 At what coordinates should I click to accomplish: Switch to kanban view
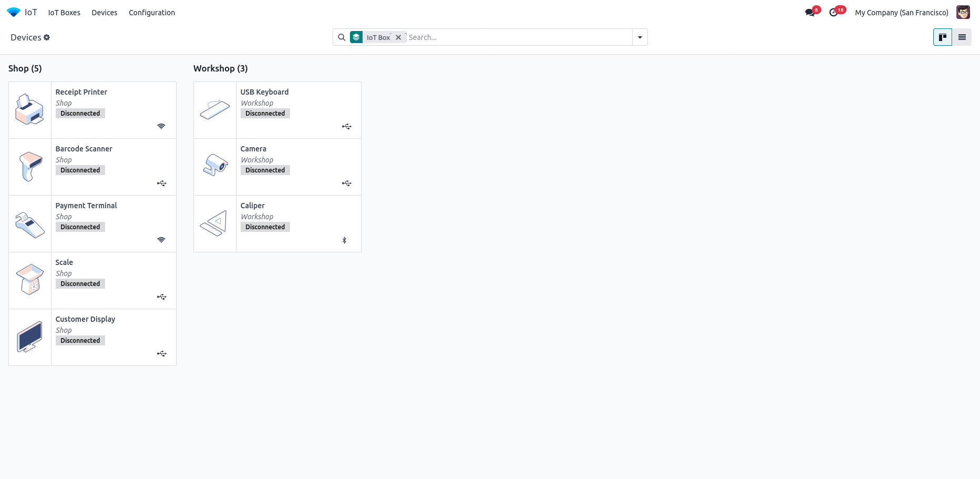(942, 37)
